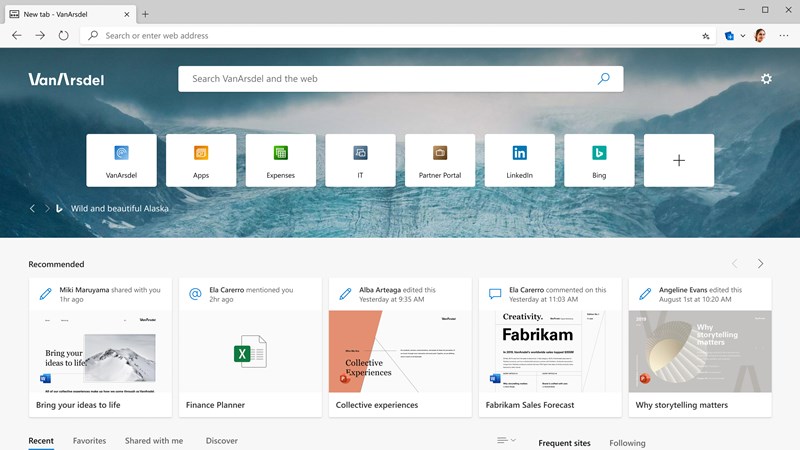The width and height of the screenshot is (800, 450).
Task: Switch to the Shared with me tab
Action: pos(154,441)
